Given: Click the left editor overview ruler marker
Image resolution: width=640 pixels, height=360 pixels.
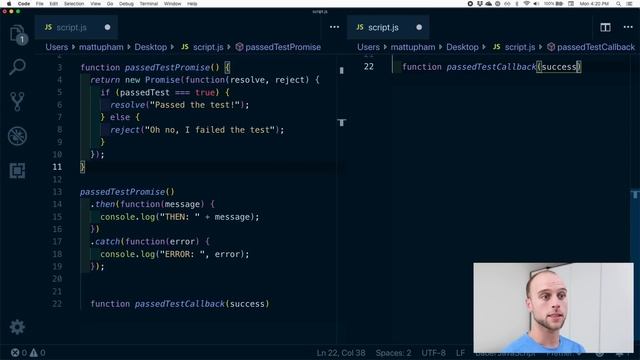Looking at the screenshot, I should (342, 122).
